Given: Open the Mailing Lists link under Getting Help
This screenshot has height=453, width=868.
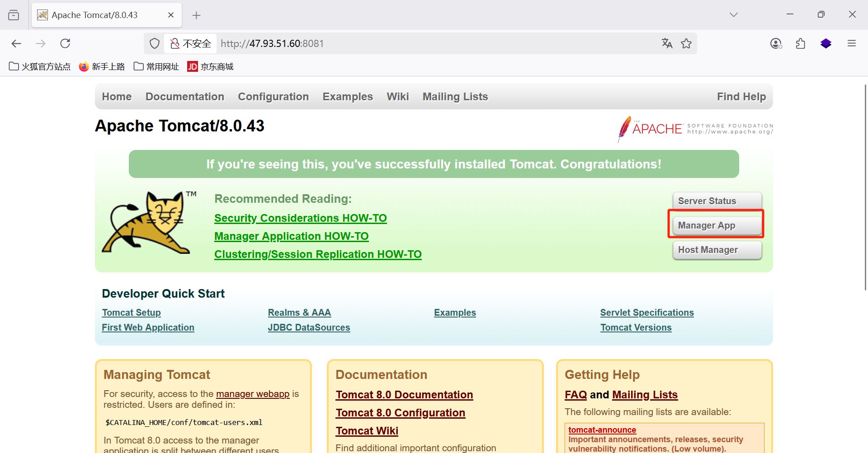Looking at the screenshot, I should pos(645,395).
